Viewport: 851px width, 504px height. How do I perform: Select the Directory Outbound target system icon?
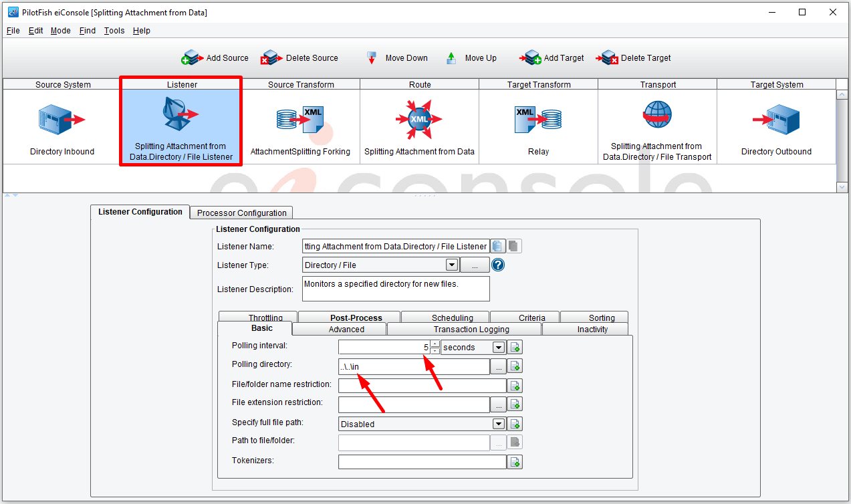tap(776, 120)
